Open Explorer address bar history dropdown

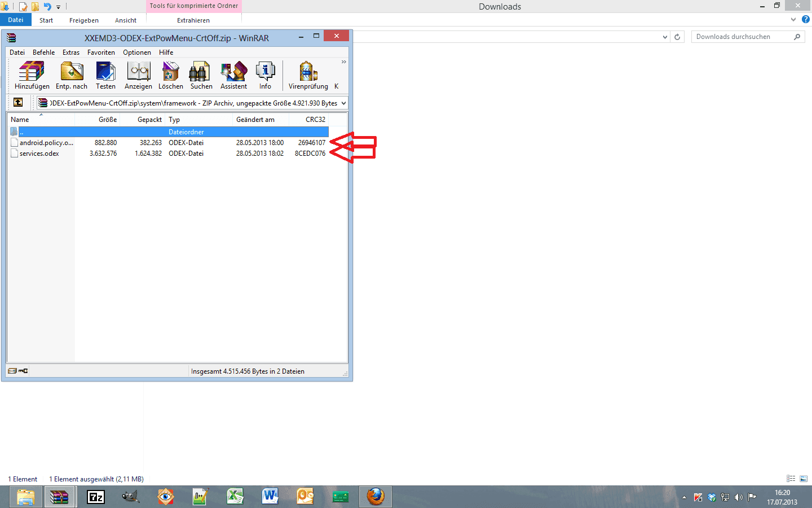tap(665, 37)
